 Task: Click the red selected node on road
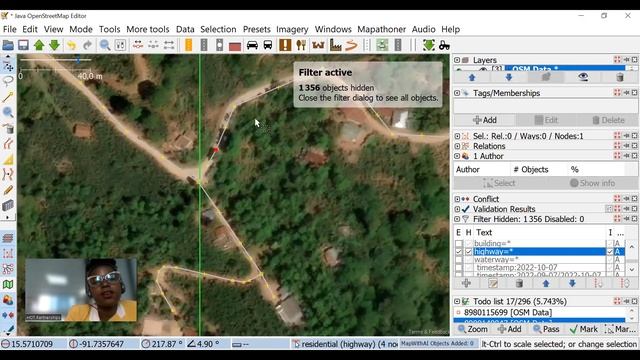[x=216, y=150]
